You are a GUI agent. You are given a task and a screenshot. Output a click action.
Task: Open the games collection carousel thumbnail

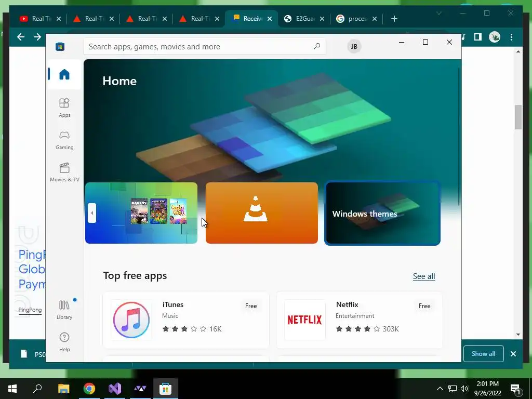click(141, 213)
